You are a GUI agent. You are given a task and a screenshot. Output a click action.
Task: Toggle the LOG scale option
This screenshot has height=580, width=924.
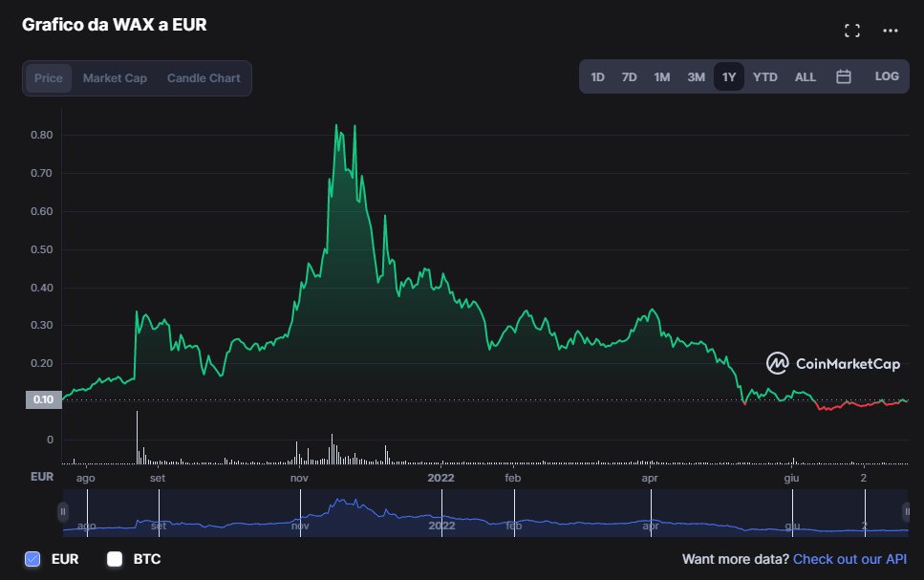pyautogui.click(x=887, y=76)
